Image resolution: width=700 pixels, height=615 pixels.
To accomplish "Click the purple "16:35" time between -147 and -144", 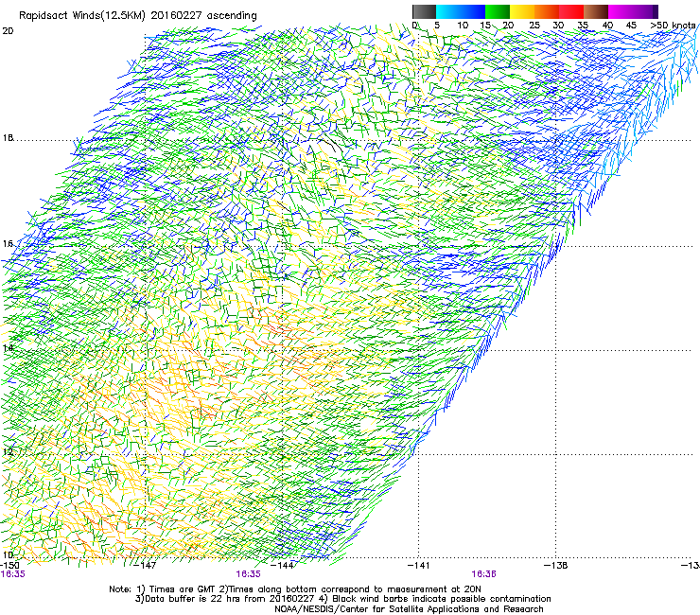I will (248, 574).
